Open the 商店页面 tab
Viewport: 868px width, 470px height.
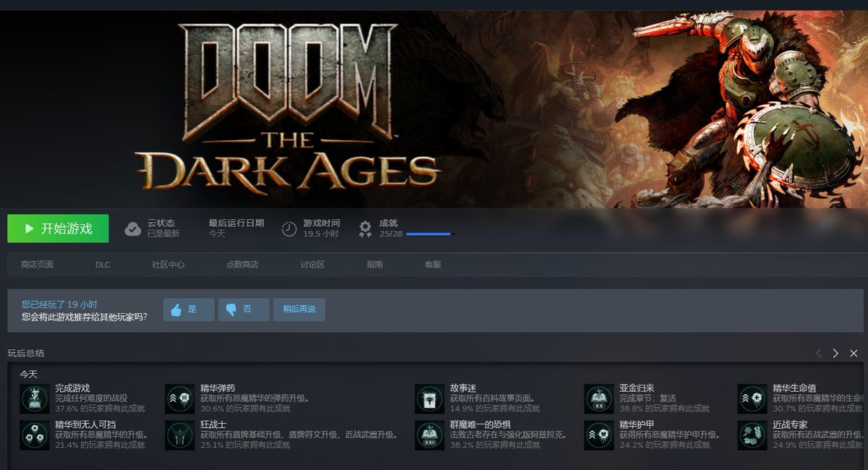coord(38,265)
